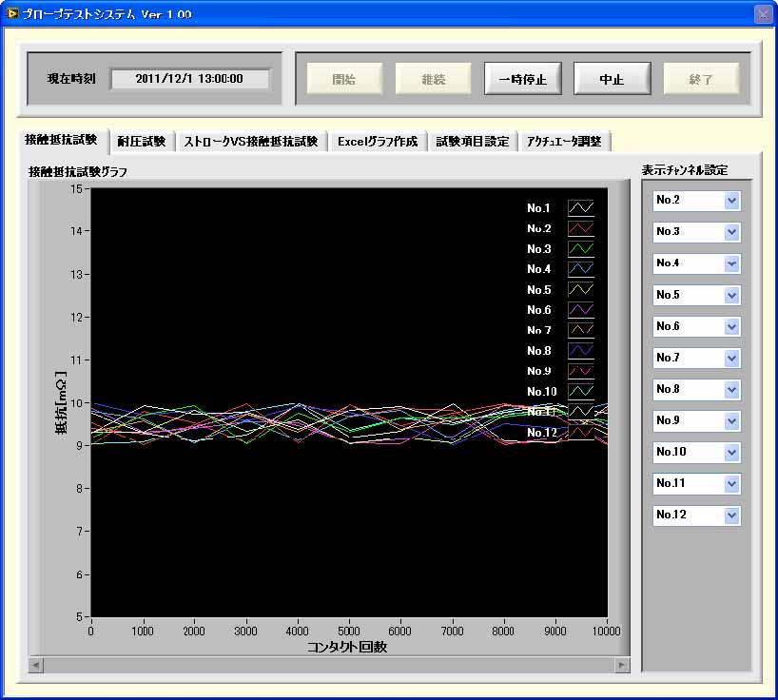This screenshot has height=700, width=778.
Task: Click the 10000 end value on X axis
Action: (x=606, y=631)
